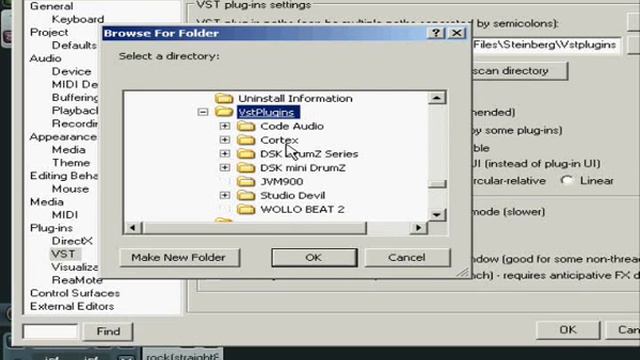The height and width of the screenshot is (360, 640).
Task: Collapse the VstPlugins folder tree node
Action: pos(203,112)
